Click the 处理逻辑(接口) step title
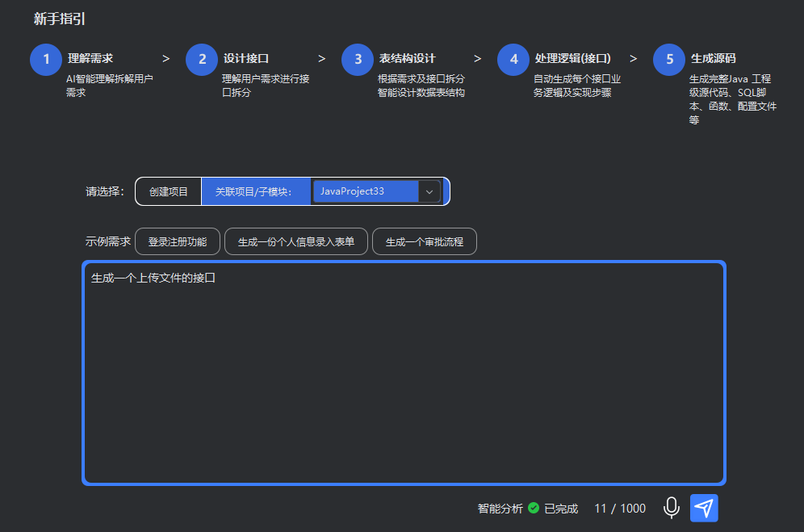Screen dimensions: 804x532 tap(573, 58)
